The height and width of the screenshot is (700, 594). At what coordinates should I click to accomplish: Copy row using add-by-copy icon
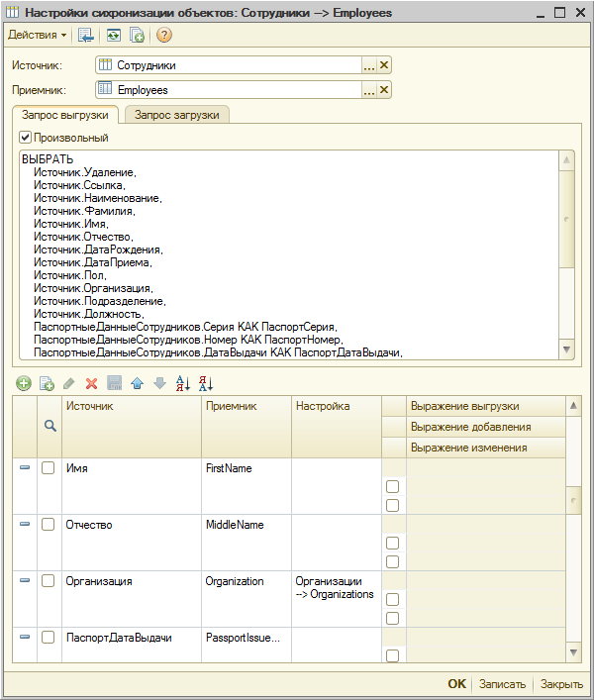(x=47, y=383)
